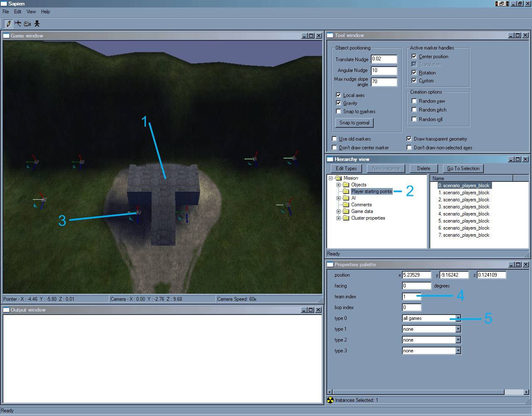532x416 pixels.
Task: Expand the Objects tree node
Action: 338,185
